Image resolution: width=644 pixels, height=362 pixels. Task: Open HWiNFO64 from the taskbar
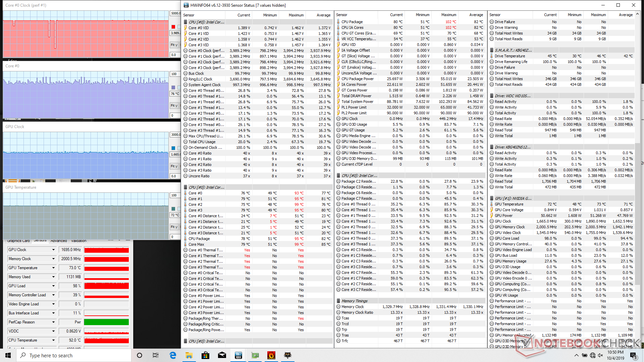point(238,355)
